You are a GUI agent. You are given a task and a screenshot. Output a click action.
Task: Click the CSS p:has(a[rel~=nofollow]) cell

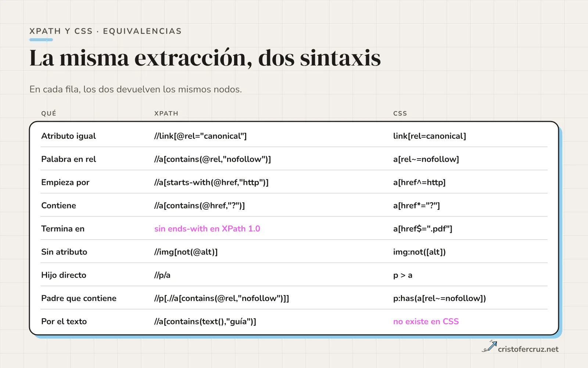point(440,298)
